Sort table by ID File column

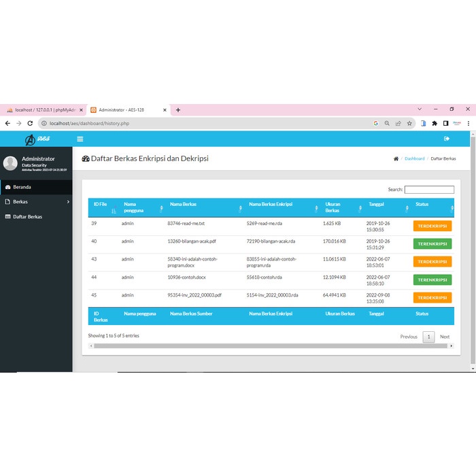pyautogui.click(x=103, y=207)
